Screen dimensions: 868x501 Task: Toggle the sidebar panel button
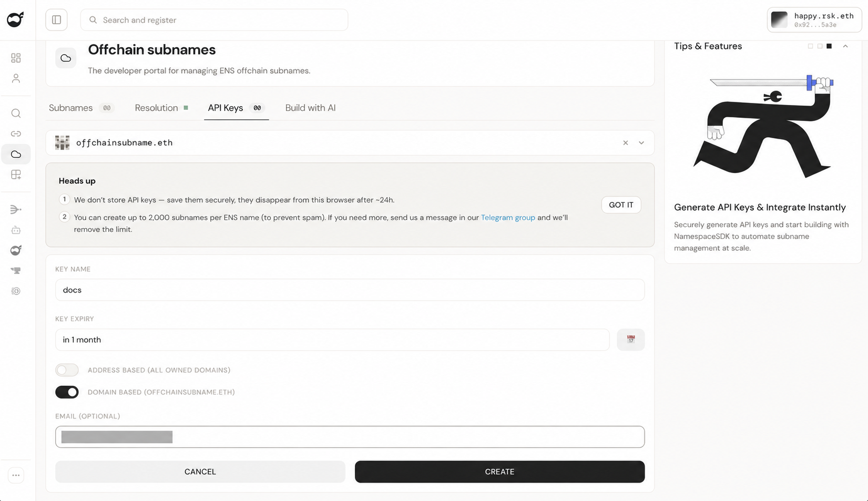[x=56, y=20]
